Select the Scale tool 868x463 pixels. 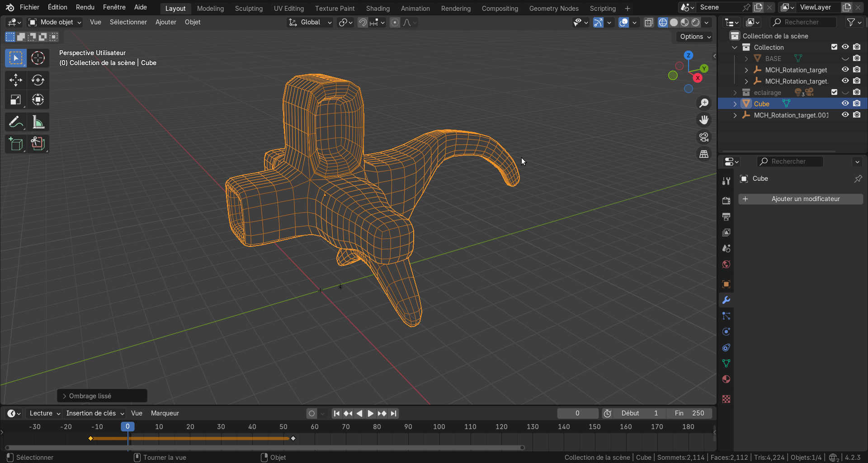point(15,100)
